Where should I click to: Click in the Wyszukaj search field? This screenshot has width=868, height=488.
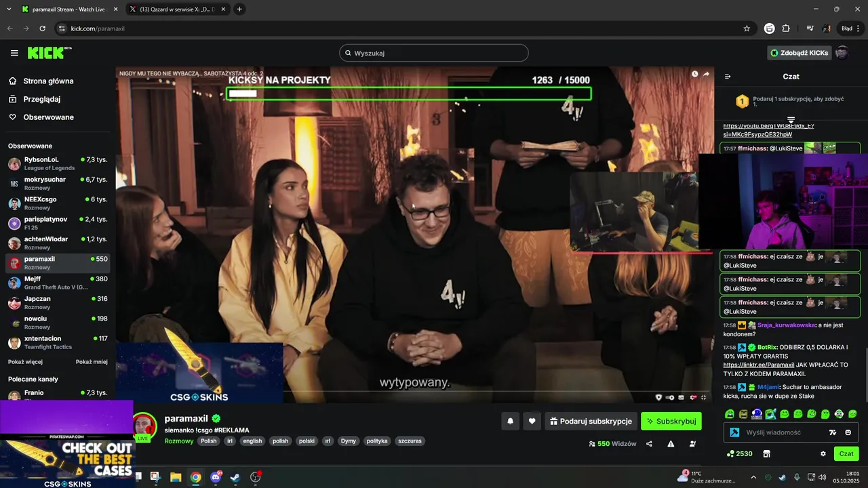(x=434, y=53)
